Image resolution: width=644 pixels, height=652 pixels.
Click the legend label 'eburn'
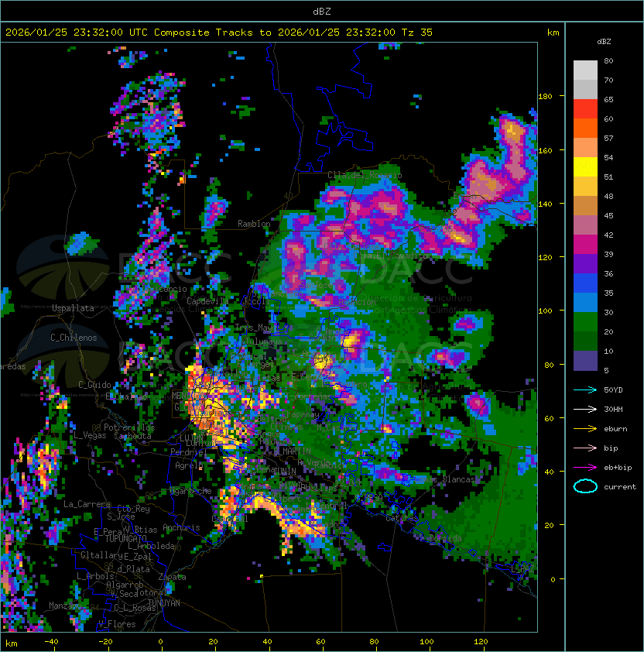[615, 429]
